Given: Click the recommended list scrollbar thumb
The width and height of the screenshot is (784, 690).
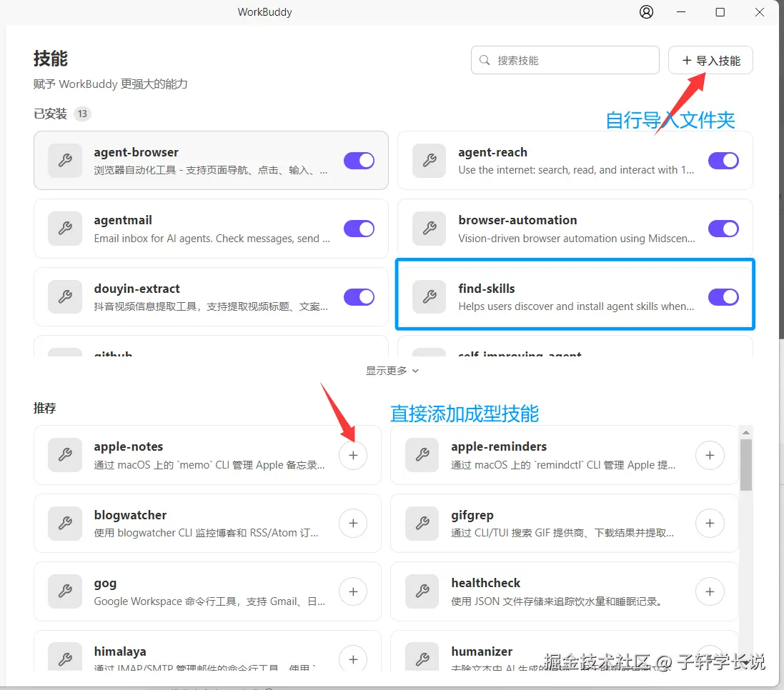Looking at the screenshot, I should [x=746, y=465].
